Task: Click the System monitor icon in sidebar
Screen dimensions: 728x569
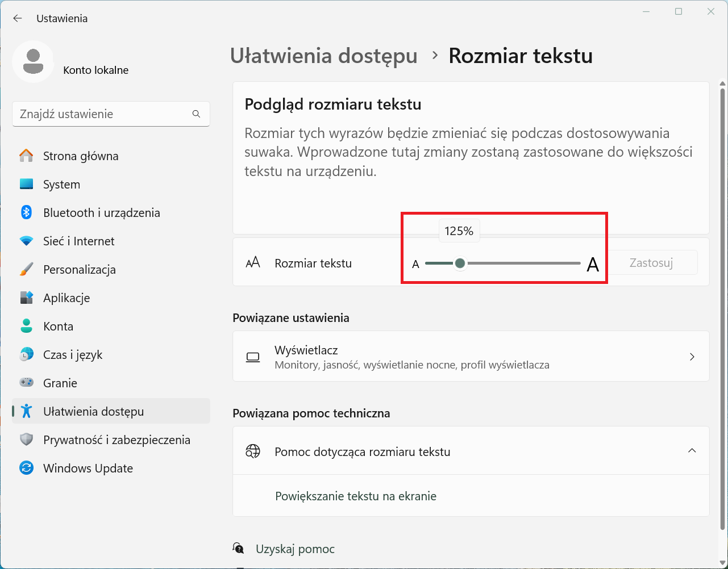Action: click(26, 184)
